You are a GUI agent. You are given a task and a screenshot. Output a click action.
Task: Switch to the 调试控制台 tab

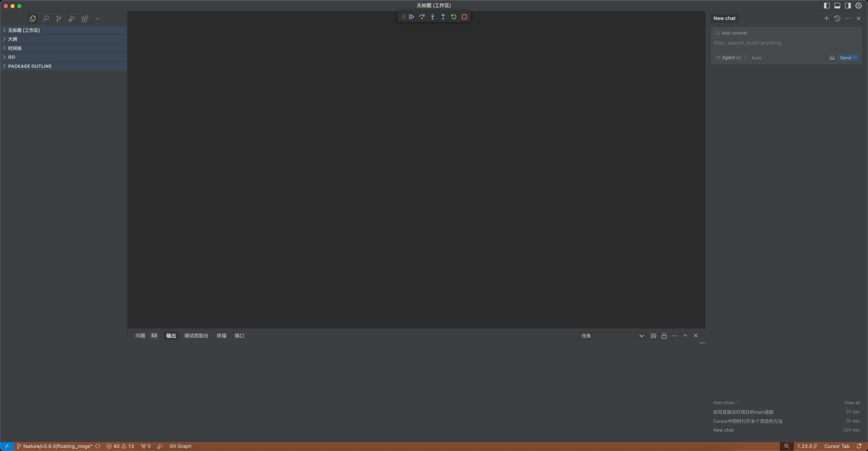click(196, 336)
